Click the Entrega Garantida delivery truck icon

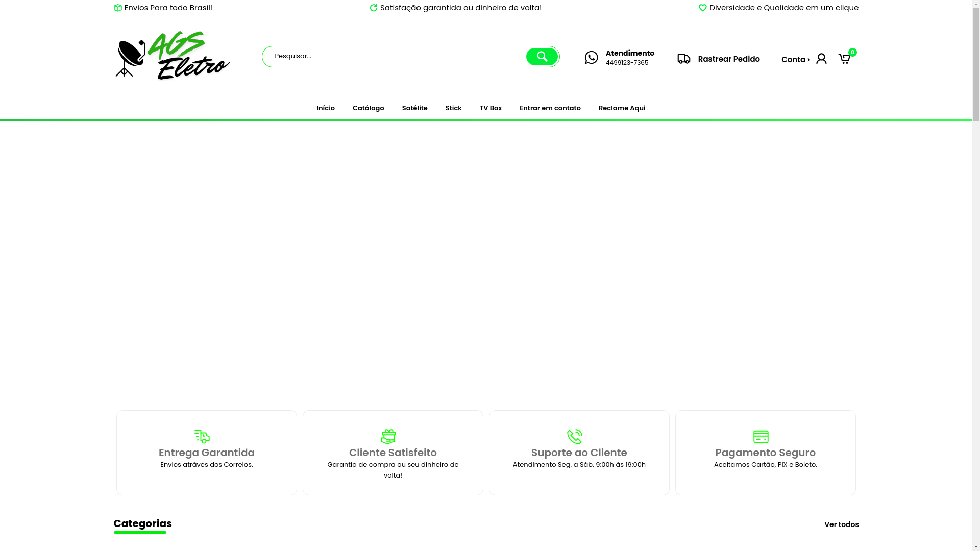click(x=202, y=437)
